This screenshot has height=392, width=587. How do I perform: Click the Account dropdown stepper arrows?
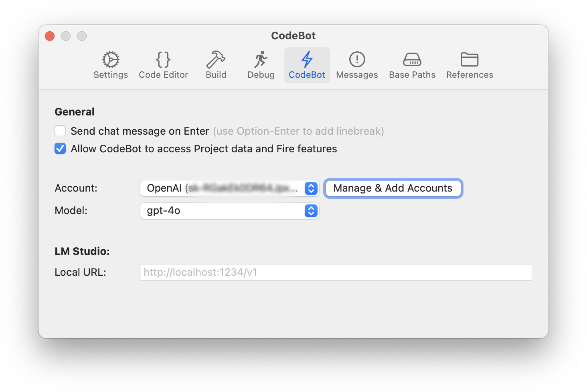coord(311,188)
